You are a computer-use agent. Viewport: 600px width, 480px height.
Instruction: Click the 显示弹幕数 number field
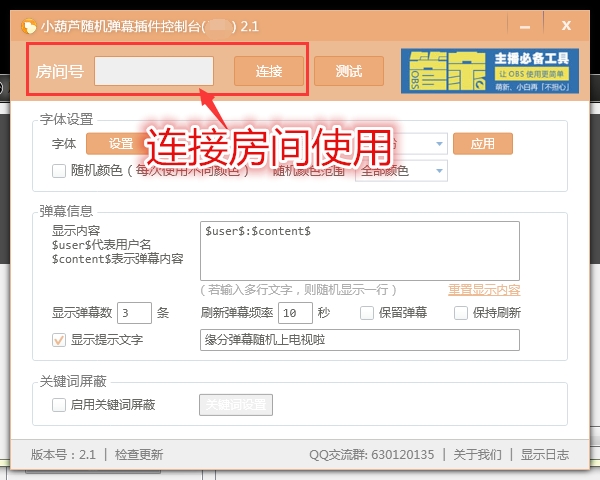[134, 313]
